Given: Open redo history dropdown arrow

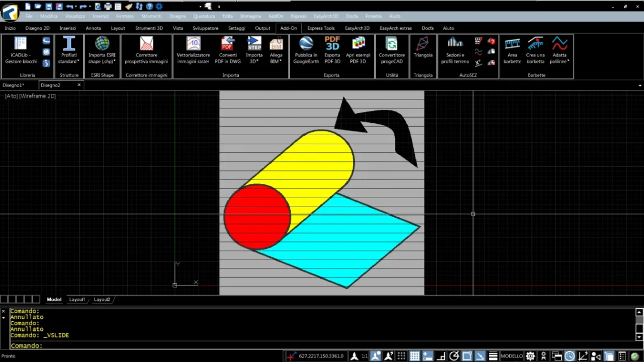Looking at the screenshot, I should (x=89, y=7).
